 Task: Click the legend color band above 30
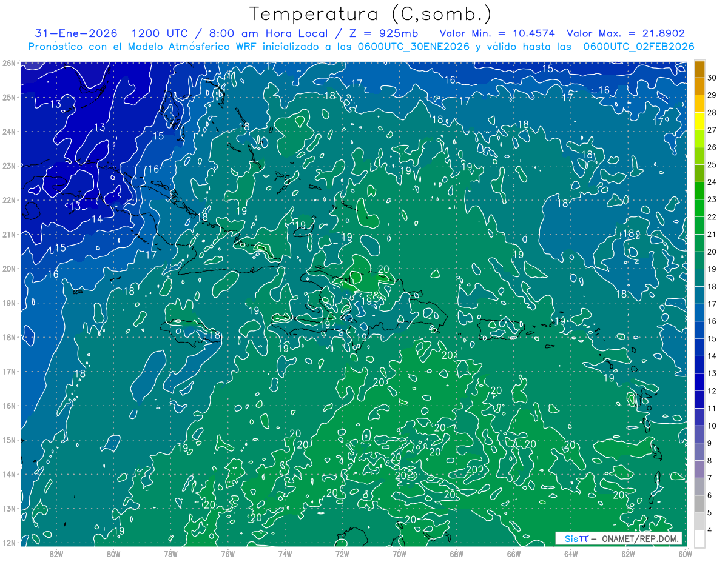point(699,69)
